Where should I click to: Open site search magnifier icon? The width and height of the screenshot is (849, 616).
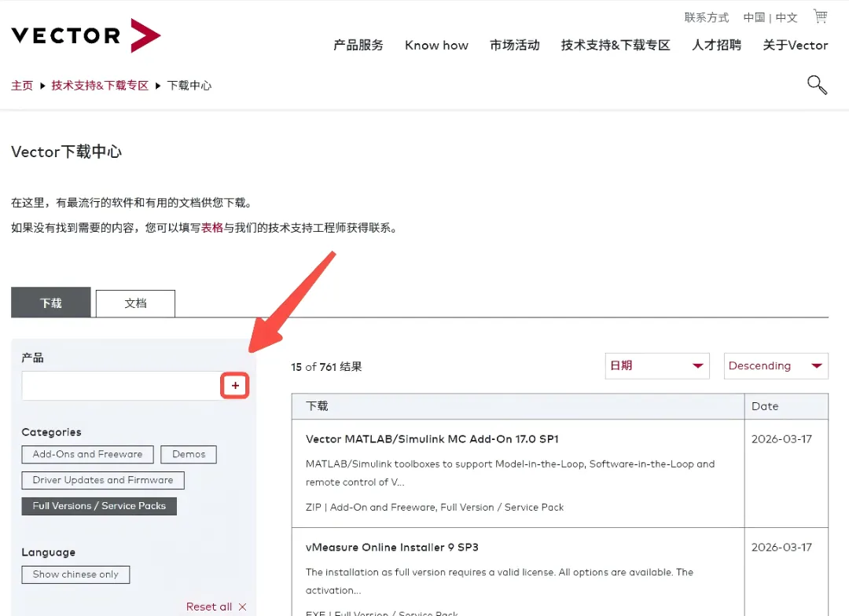click(x=817, y=85)
